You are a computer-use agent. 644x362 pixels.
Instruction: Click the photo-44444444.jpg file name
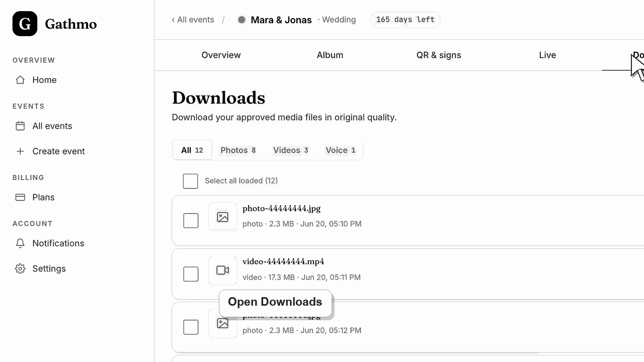(281, 209)
